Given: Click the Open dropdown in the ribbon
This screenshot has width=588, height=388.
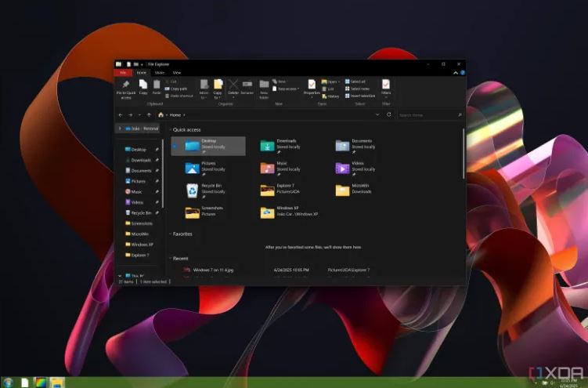Looking at the screenshot, I should (x=330, y=82).
